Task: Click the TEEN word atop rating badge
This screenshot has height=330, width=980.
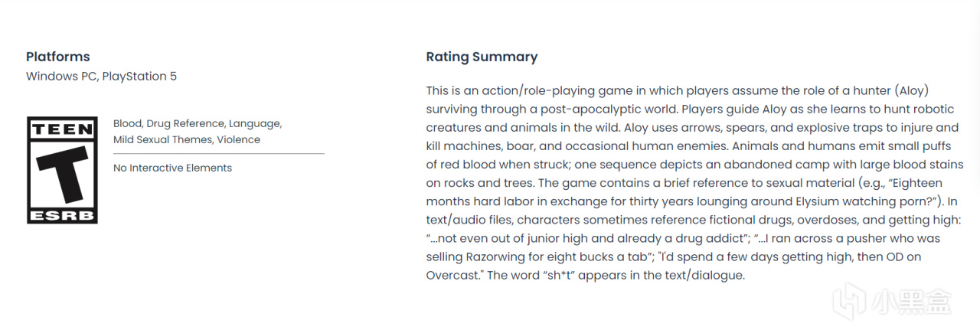Action: [62, 130]
